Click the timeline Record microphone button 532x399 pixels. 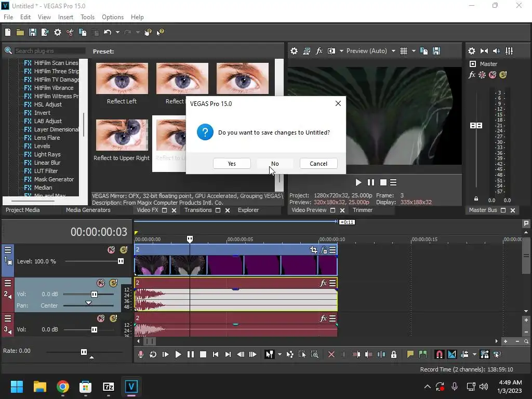point(140,354)
